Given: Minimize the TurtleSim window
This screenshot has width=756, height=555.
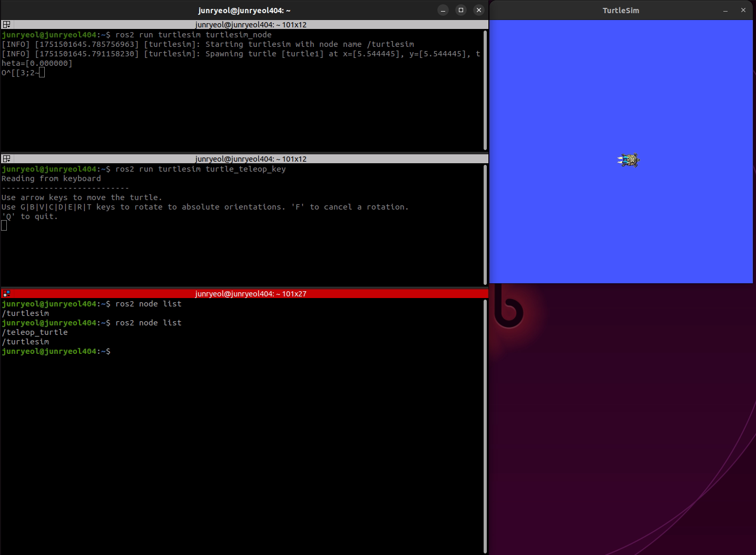Looking at the screenshot, I should coord(725,11).
